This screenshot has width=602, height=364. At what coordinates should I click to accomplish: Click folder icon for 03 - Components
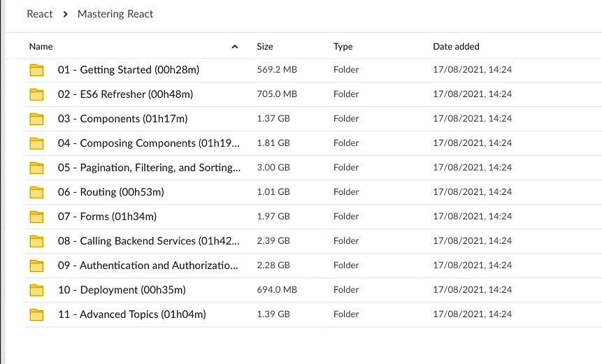coord(36,119)
